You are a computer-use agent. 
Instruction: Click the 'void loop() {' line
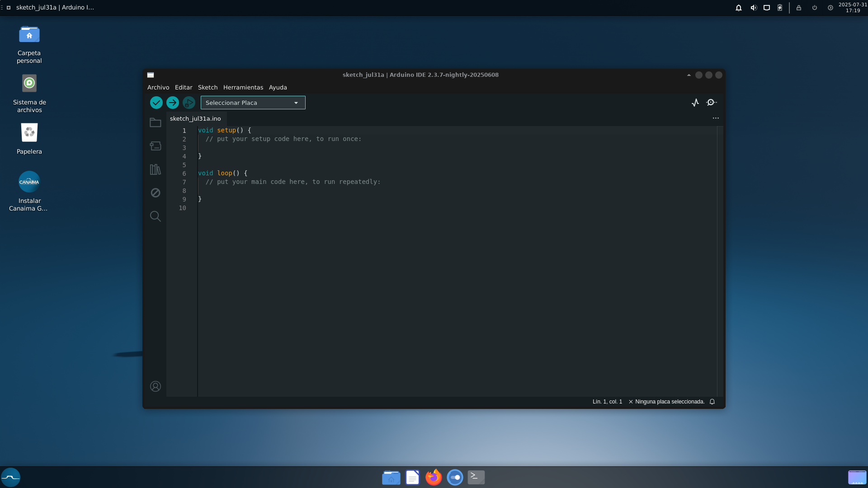tap(223, 173)
